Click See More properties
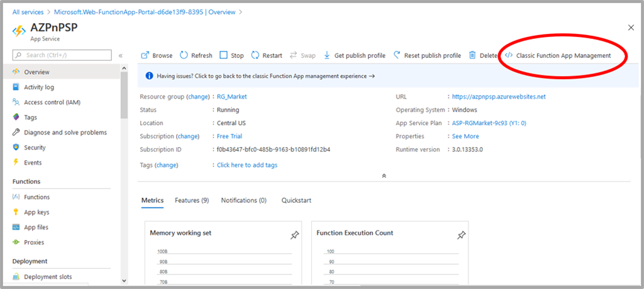 coord(465,136)
